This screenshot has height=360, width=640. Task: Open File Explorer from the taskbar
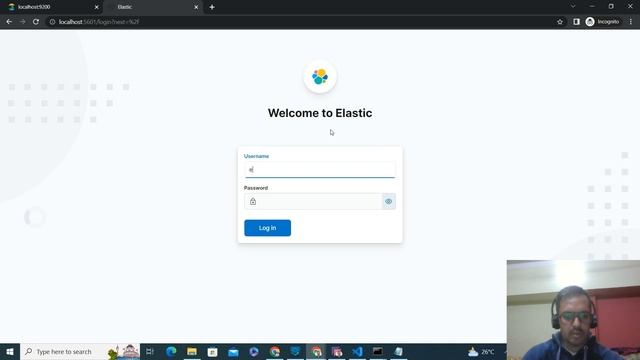pos(192,351)
